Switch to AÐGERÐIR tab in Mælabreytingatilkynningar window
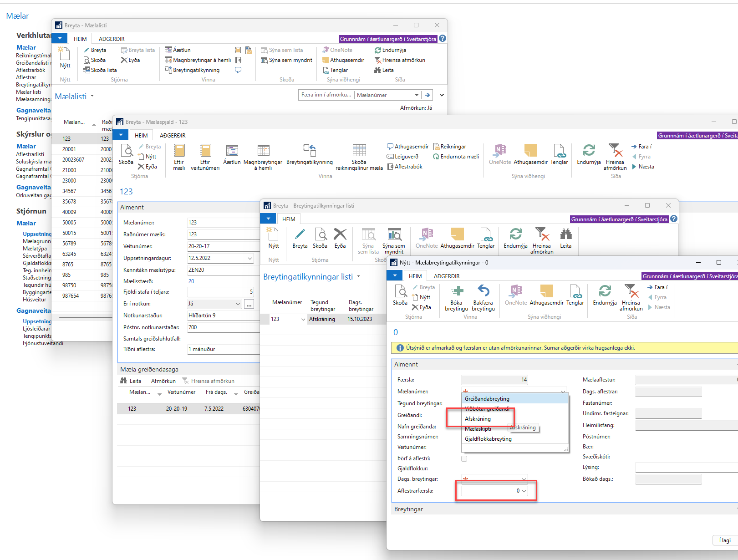 pos(446,276)
